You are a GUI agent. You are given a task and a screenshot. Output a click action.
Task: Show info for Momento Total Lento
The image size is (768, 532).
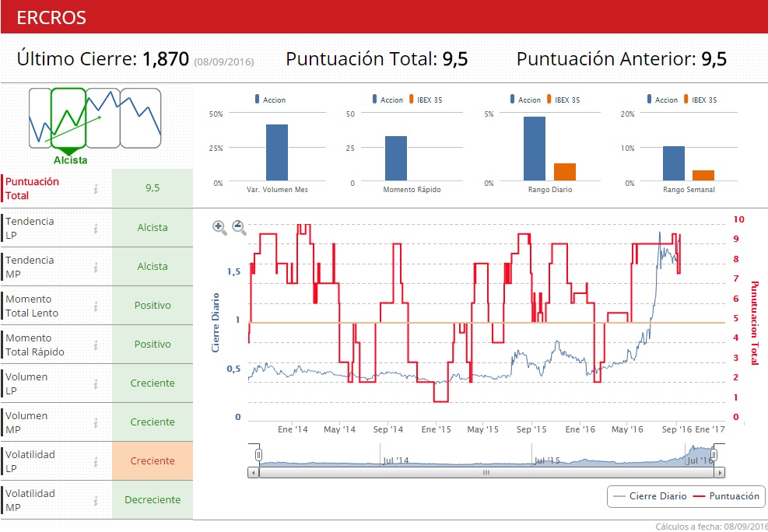tap(96, 306)
